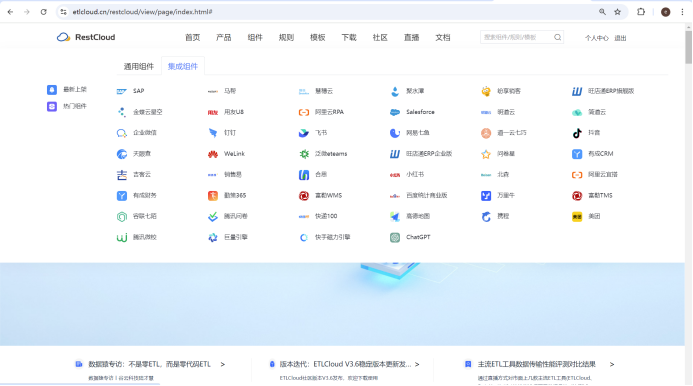The height and width of the screenshot is (386, 693).
Task: Bookmark this page with the star icon
Action: pos(617,12)
